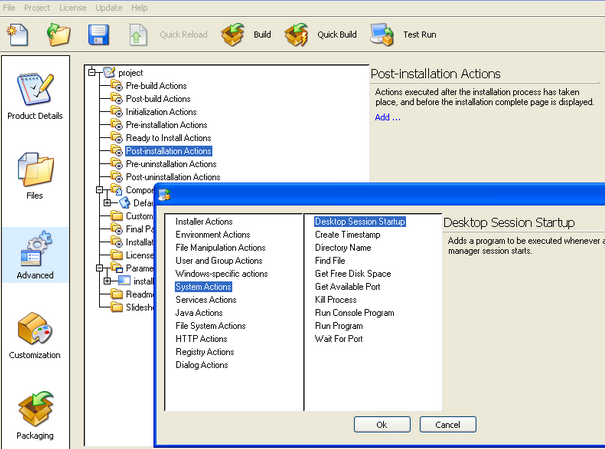Select Services Actions category

[x=206, y=300]
